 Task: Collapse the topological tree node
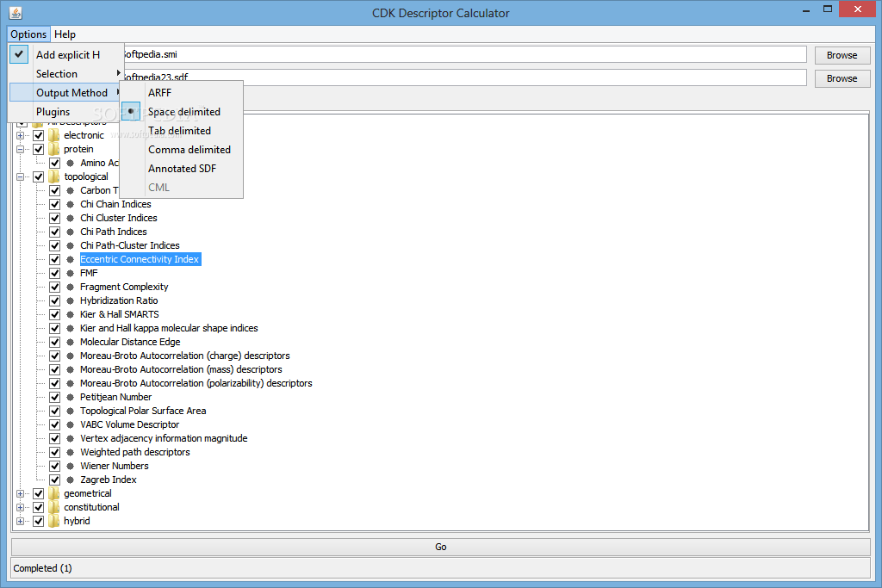[21, 176]
